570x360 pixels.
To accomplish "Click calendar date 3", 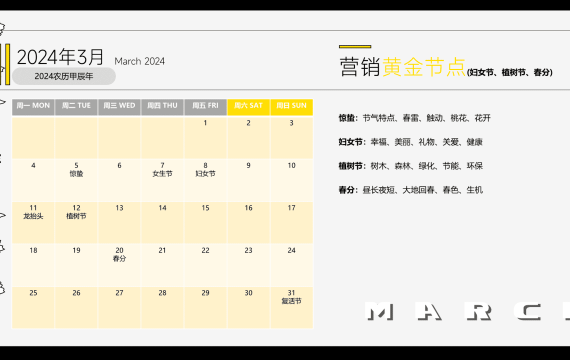I will click(292, 123).
